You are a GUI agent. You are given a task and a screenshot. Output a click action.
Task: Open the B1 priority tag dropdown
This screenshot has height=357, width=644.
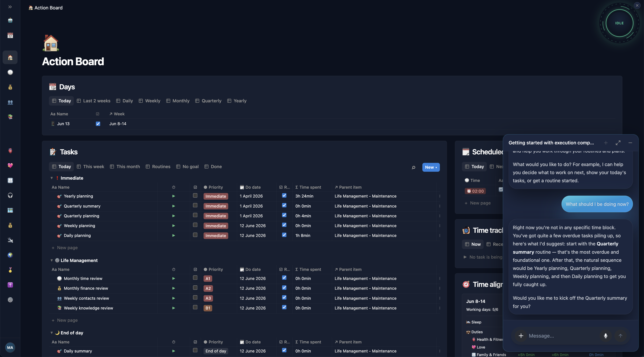pos(208,308)
